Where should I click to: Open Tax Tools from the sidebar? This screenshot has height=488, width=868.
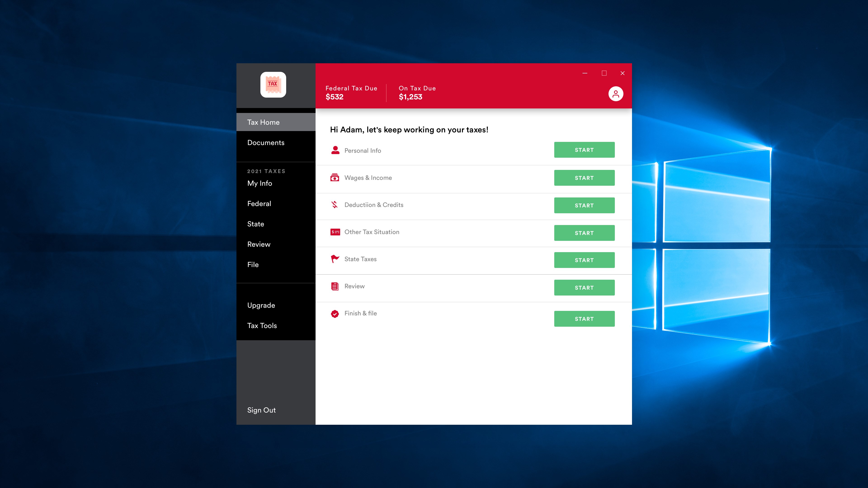coord(262,325)
